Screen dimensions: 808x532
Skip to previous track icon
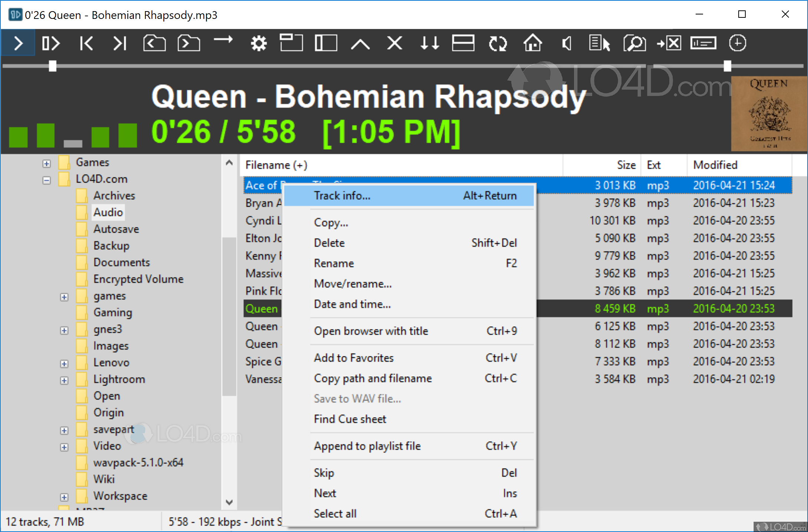click(x=86, y=43)
